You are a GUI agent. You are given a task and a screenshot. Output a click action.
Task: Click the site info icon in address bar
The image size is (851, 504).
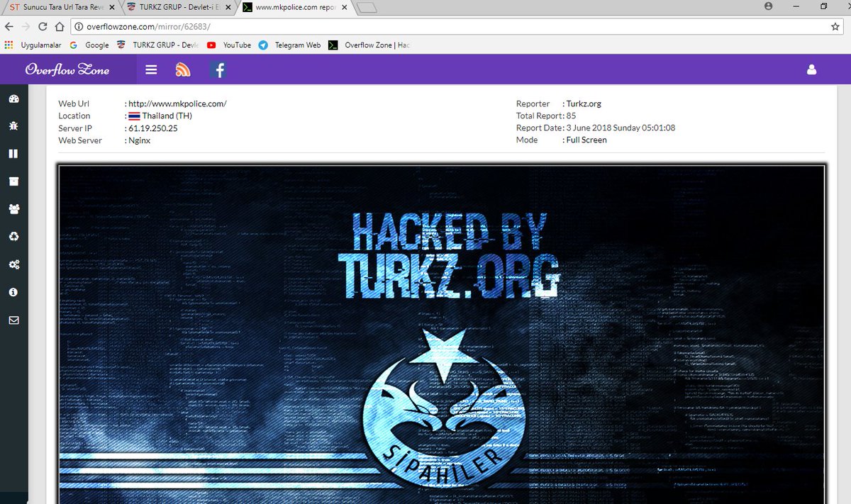79,26
